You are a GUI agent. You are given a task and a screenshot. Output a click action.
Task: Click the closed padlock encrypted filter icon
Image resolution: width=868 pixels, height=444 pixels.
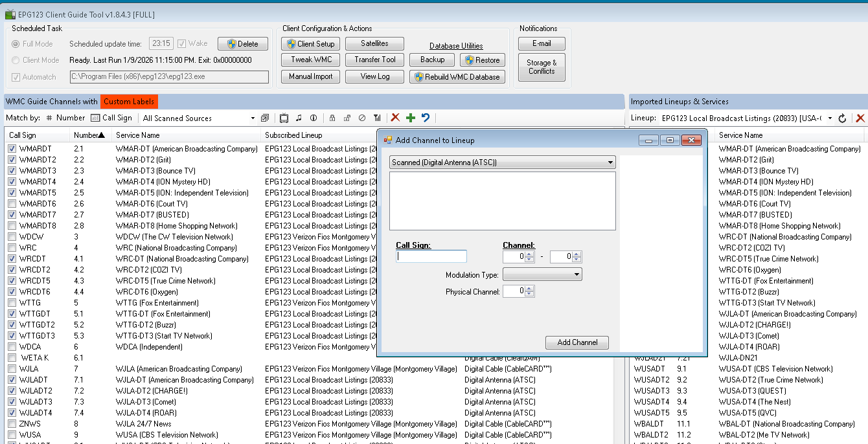click(332, 118)
